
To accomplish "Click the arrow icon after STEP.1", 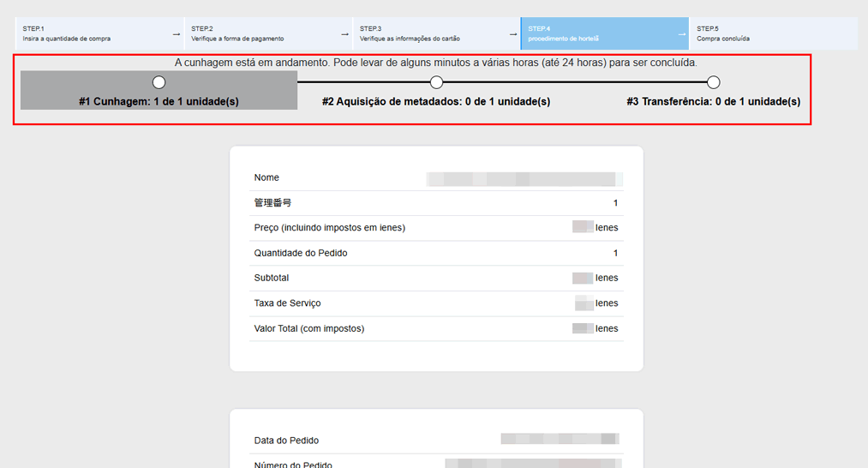I will [176, 34].
